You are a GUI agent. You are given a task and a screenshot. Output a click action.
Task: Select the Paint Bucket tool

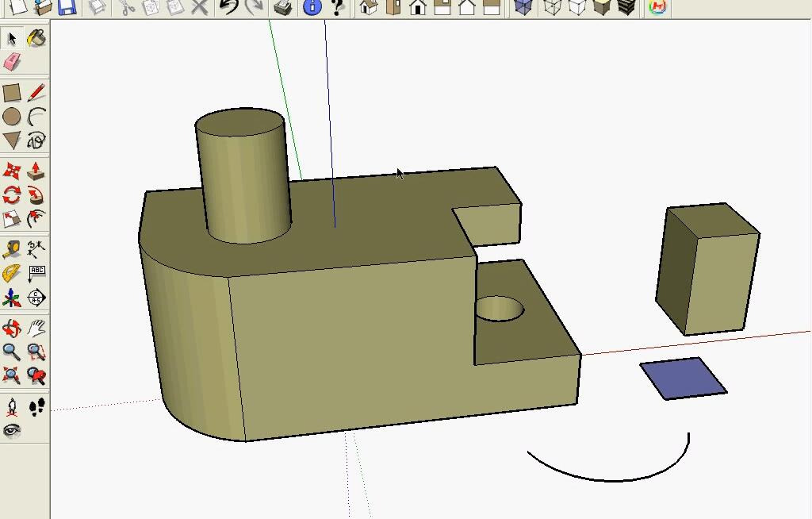point(36,38)
